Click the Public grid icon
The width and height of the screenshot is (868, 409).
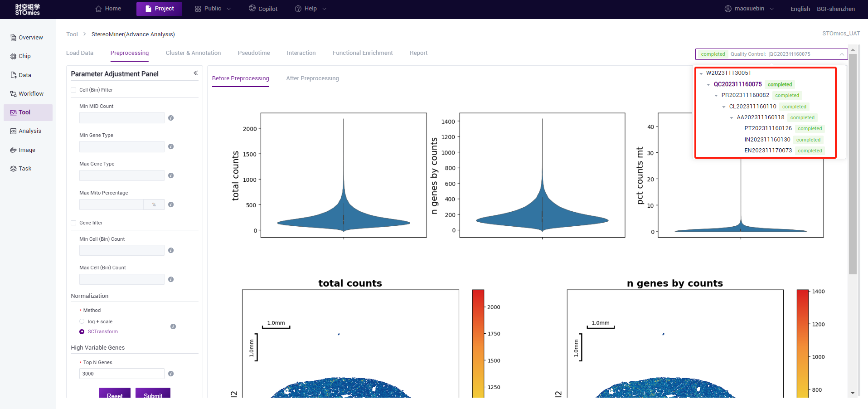click(x=198, y=9)
